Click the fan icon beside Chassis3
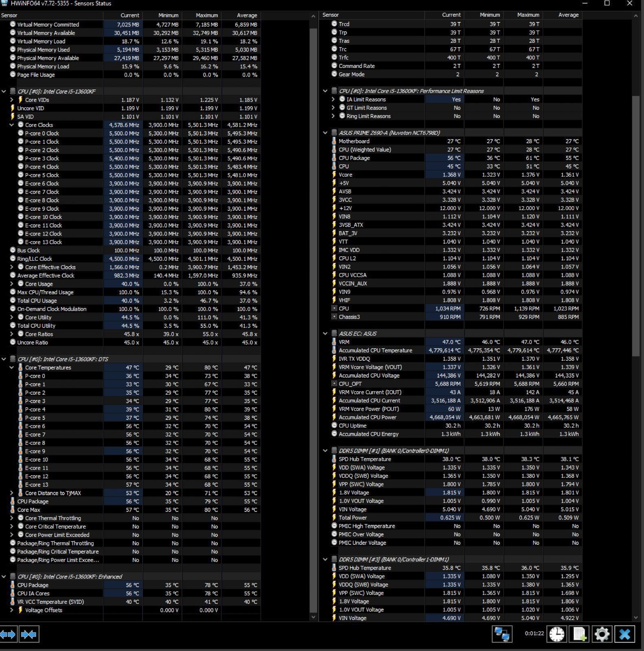Screen dimensions: 644x651 tap(334, 317)
